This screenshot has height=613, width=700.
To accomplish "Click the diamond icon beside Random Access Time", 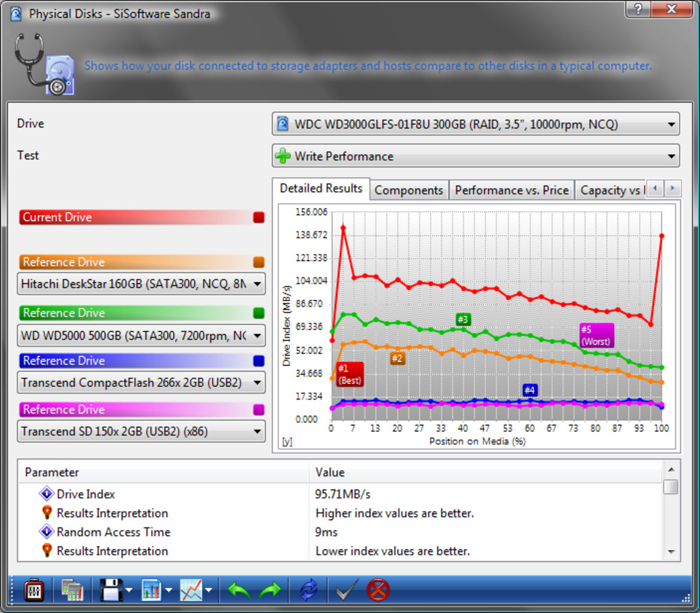I will [47, 532].
